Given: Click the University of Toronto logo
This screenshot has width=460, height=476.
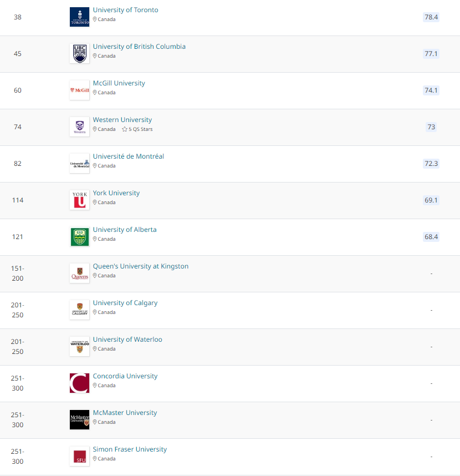Looking at the screenshot, I should pos(79,17).
